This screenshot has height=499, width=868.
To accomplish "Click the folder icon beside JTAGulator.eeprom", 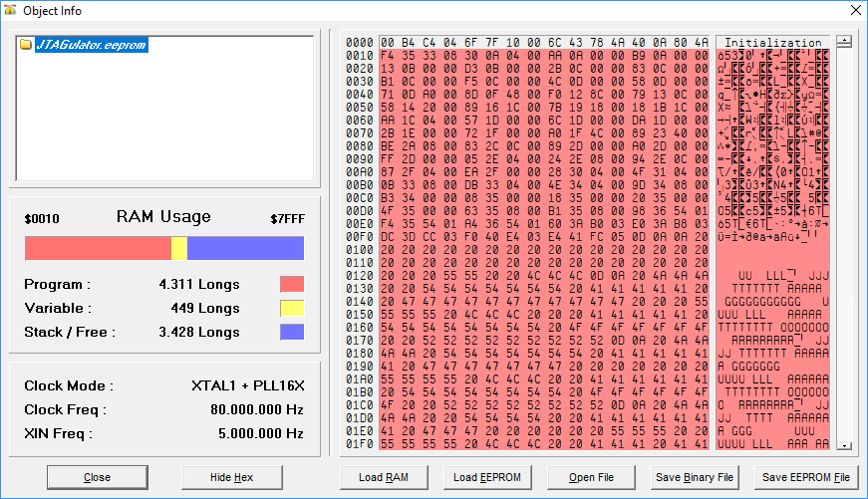I will [x=26, y=44].
